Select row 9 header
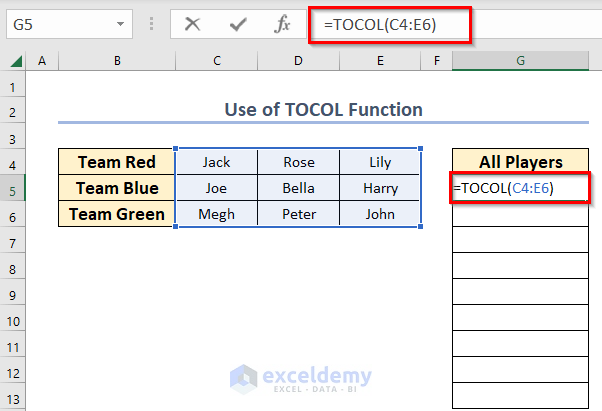The width and height of the screenshot is (602, 411). pyautogui.click(x=14, y=297)
